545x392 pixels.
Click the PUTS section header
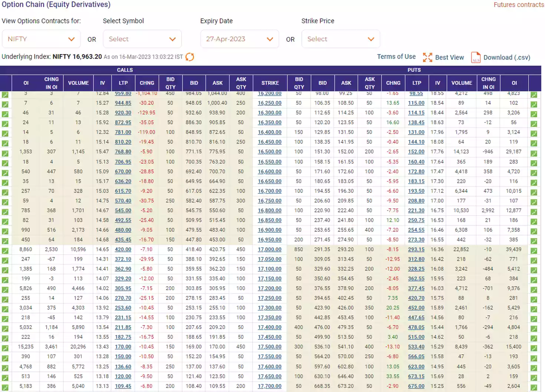[x=414, y=70]
